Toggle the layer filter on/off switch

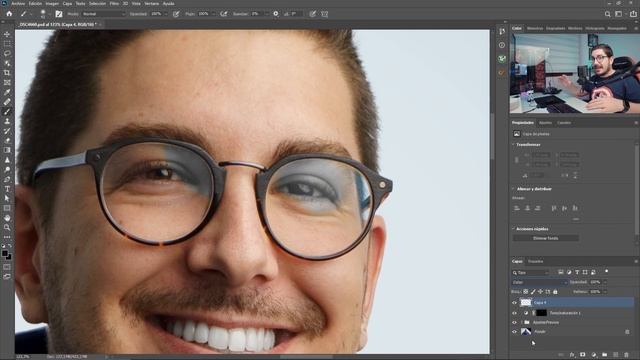tap(607, 271)
